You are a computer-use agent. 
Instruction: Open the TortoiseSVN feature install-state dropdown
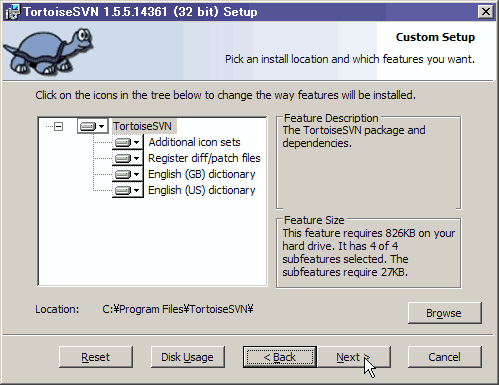pyautogui.click(x=93, y=126)
